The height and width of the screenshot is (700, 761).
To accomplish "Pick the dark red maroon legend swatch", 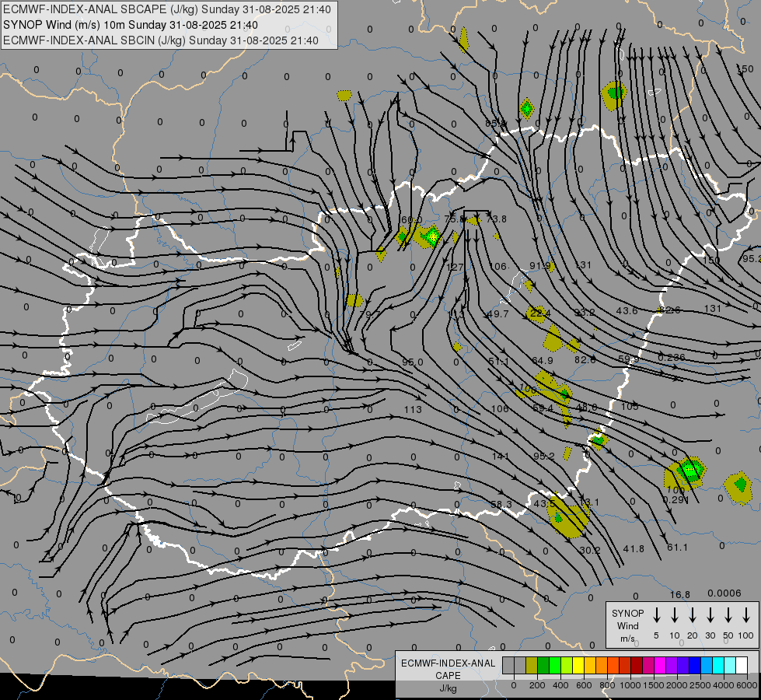I will 637,665.
